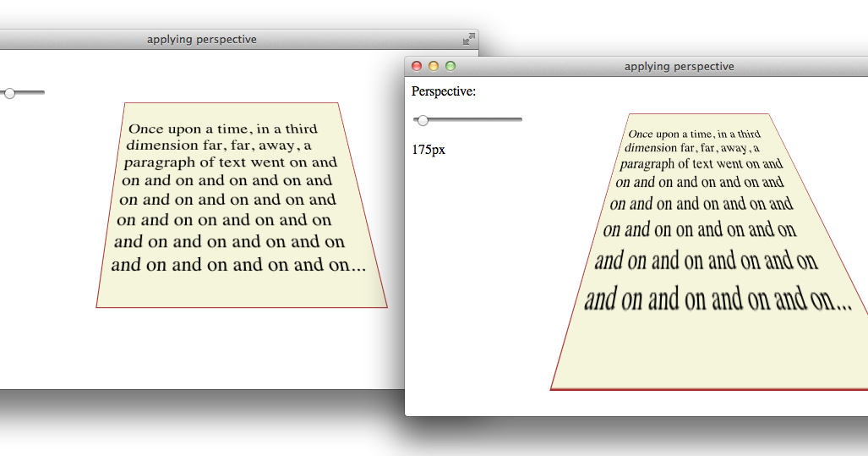868x456 pixels.
Task: Click the slider thumb in the back window
Action: coord(9,93)
